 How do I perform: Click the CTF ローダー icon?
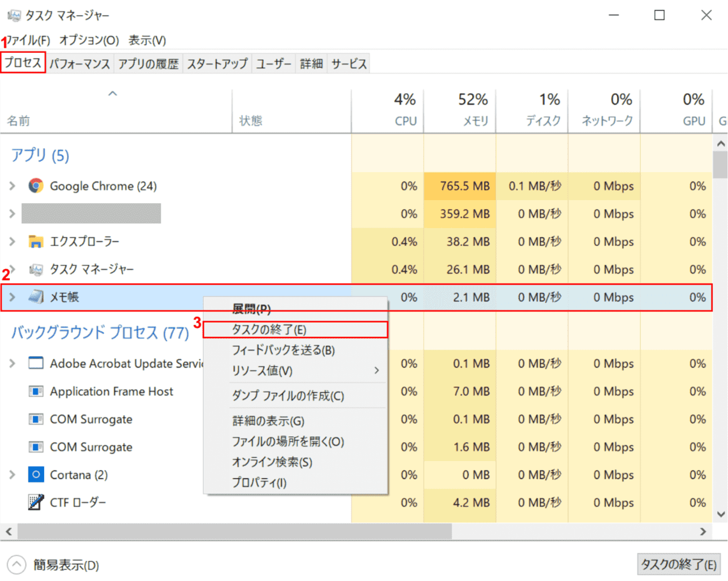tap(36, 502)
